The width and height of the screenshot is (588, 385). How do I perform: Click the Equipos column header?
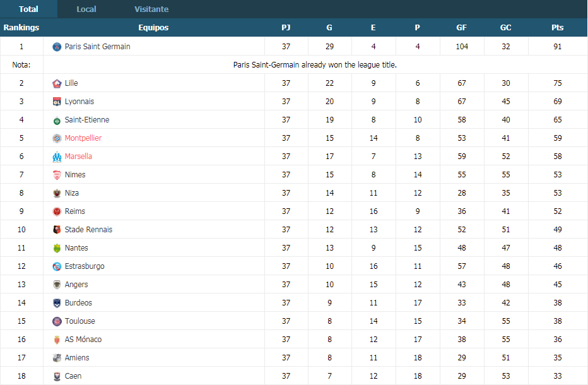coord(153,27)
